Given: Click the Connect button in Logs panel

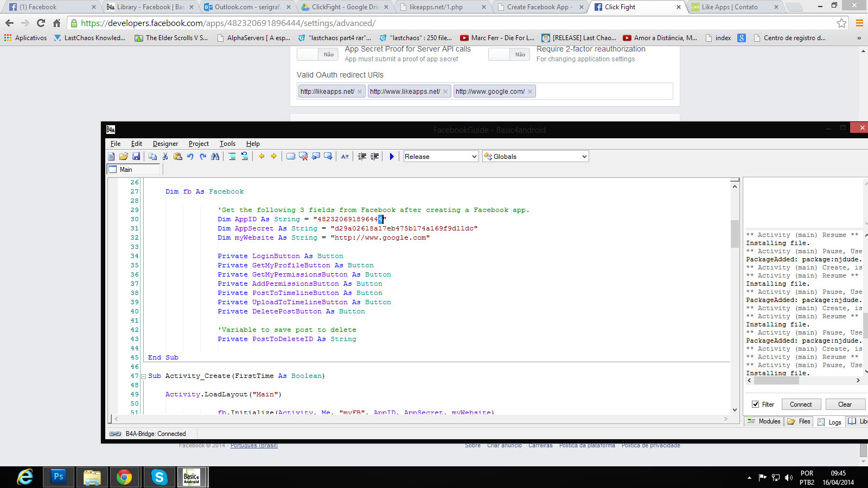Looking at the screenshot, I should click(801, 404).
